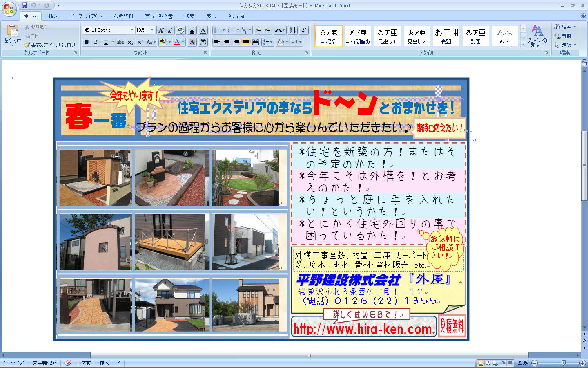Open the 選択 (Select) menu
Screen dimensions: 588x368
tap(565, 45)
